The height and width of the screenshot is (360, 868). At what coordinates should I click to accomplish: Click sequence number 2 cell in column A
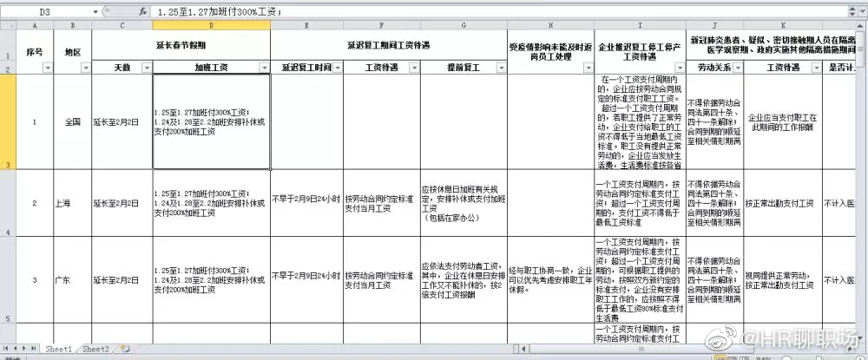point(35,203)
